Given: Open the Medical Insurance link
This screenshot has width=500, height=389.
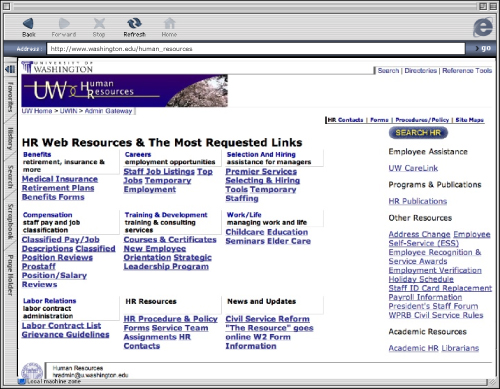Looking at the screenshot, I should coord(60,179).
